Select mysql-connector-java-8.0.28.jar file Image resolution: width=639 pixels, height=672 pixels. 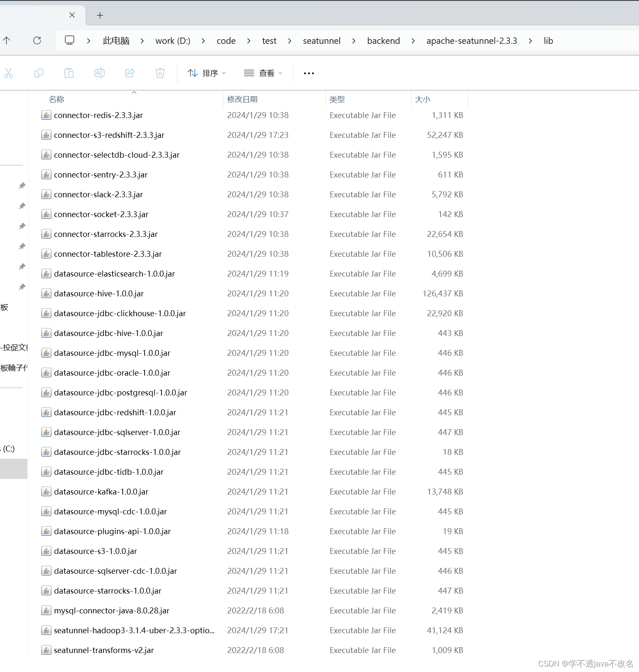[x=112, y=610]
